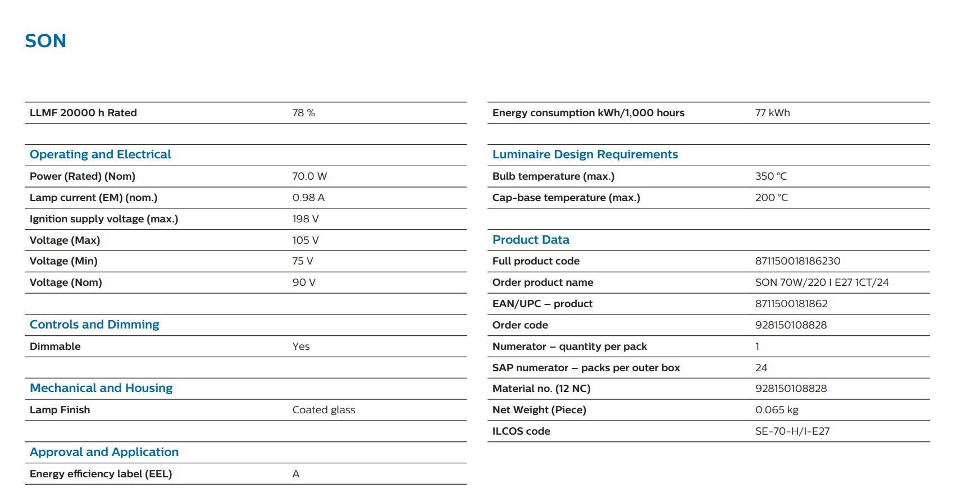Click the EEL value A

click(296, 474)
